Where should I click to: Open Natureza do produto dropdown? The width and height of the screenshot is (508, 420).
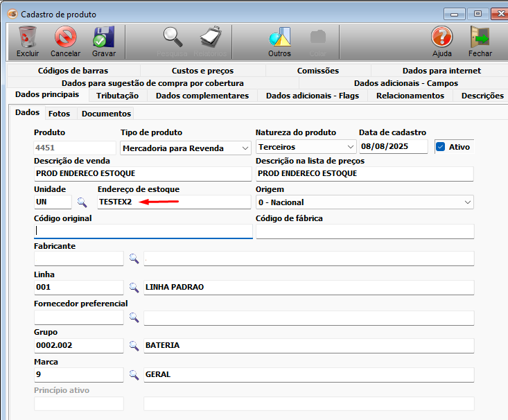[x=350, y=148]
